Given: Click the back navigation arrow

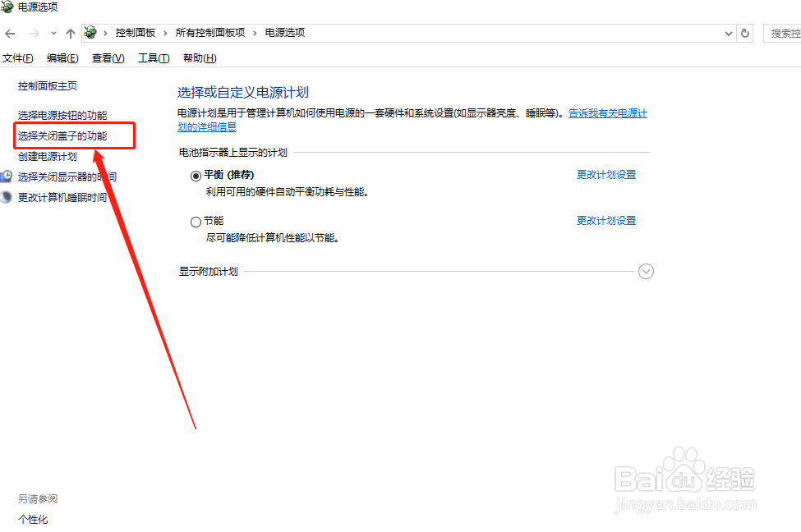Looking at the screenshot, I should (x=10, y=33).
